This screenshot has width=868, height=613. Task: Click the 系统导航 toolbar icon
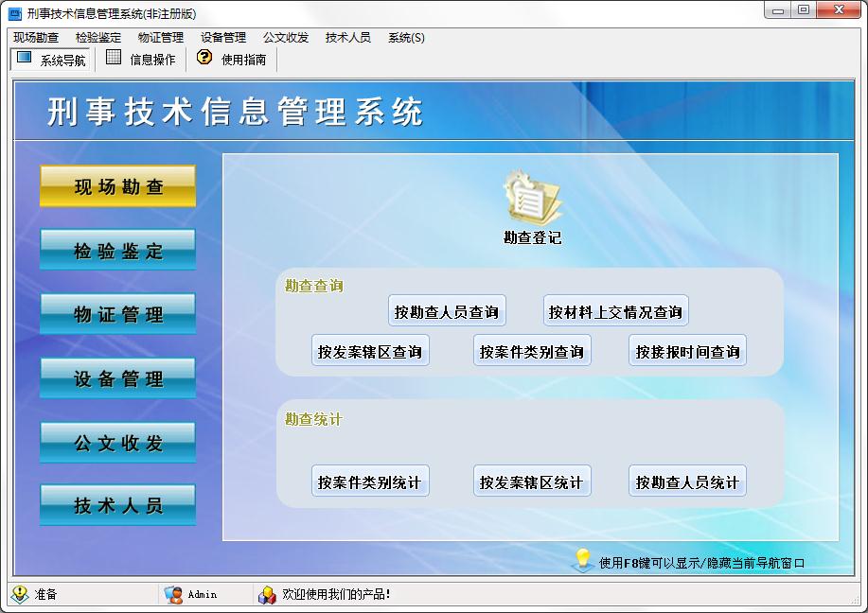click(x=25, y=59)
